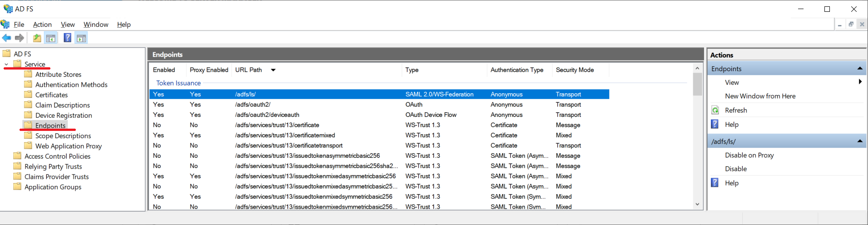Click the endpoints list vertical scrollbar thumb
Screen dimensions: 868x225
(697, 84)
